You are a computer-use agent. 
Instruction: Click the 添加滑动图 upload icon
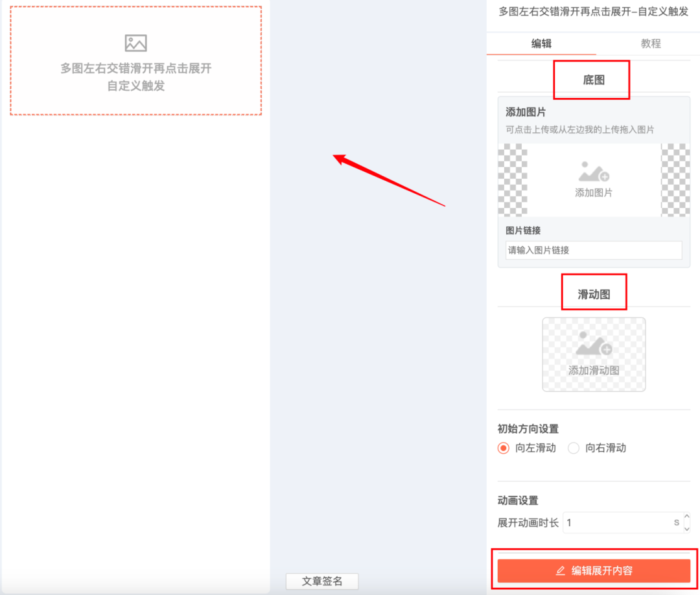[x=594, y=344]
